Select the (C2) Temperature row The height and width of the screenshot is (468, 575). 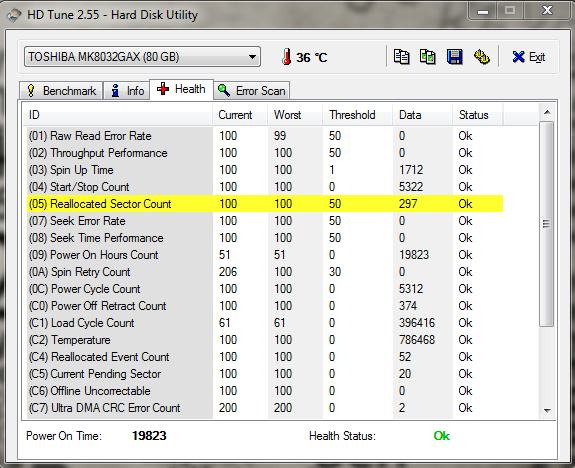tap(265, 340)
